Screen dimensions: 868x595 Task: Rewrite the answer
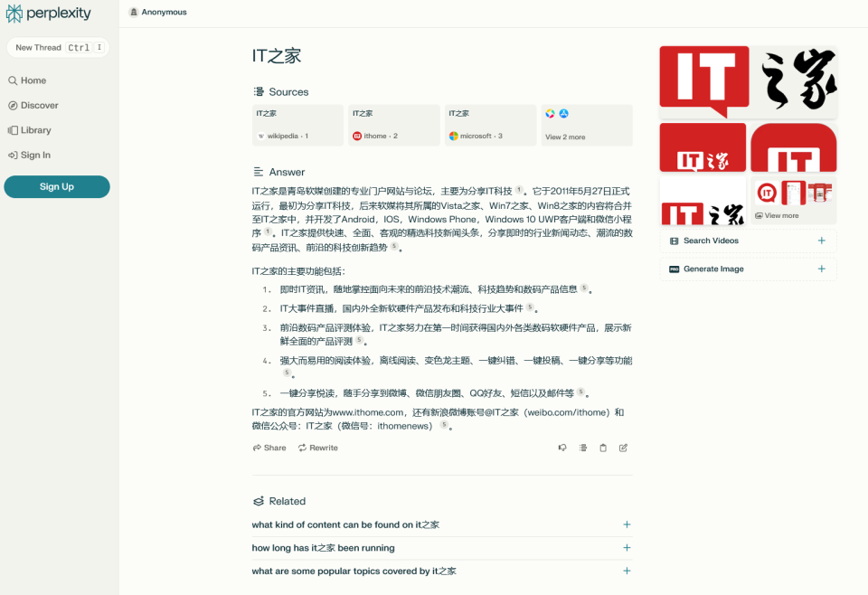317,448
